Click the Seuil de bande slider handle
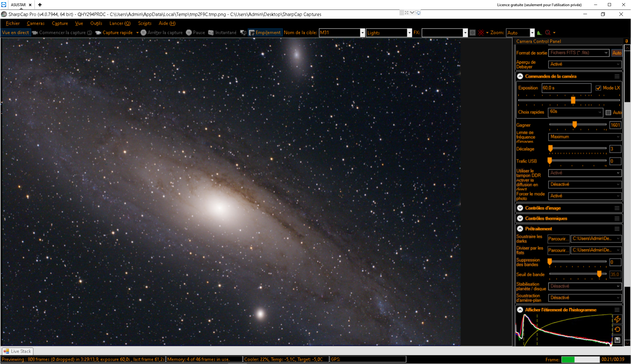The height and width of the screenshot is (364, 631). [x=599, y=274]
